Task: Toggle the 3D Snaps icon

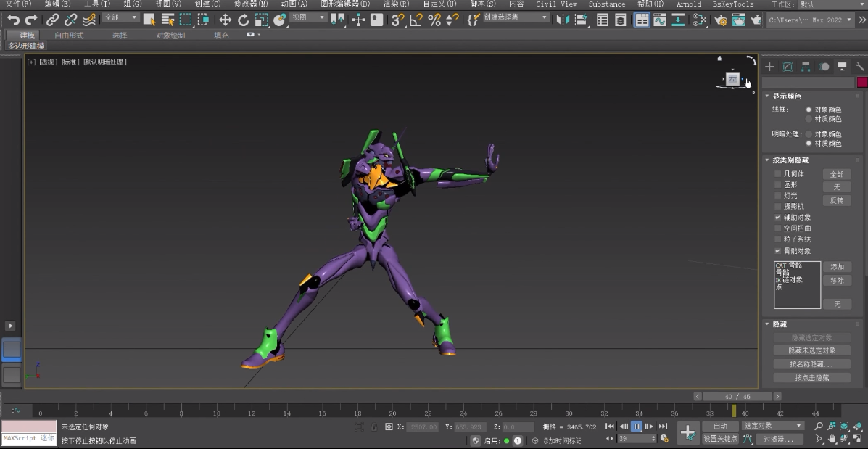Action: tap(397, 20)
